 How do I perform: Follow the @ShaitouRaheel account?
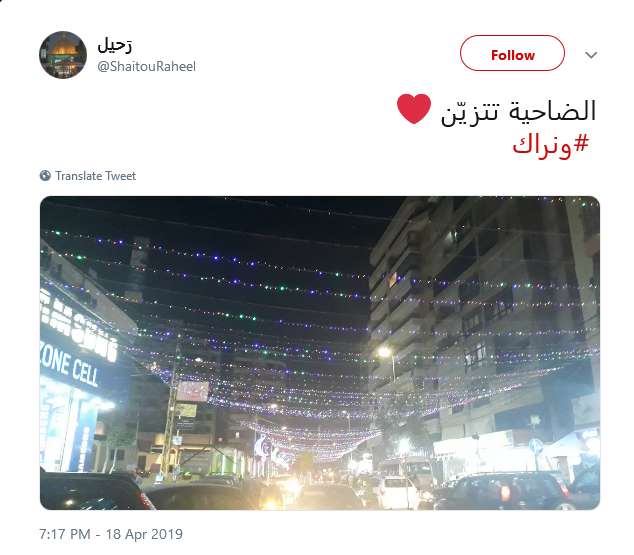point(512,53)
